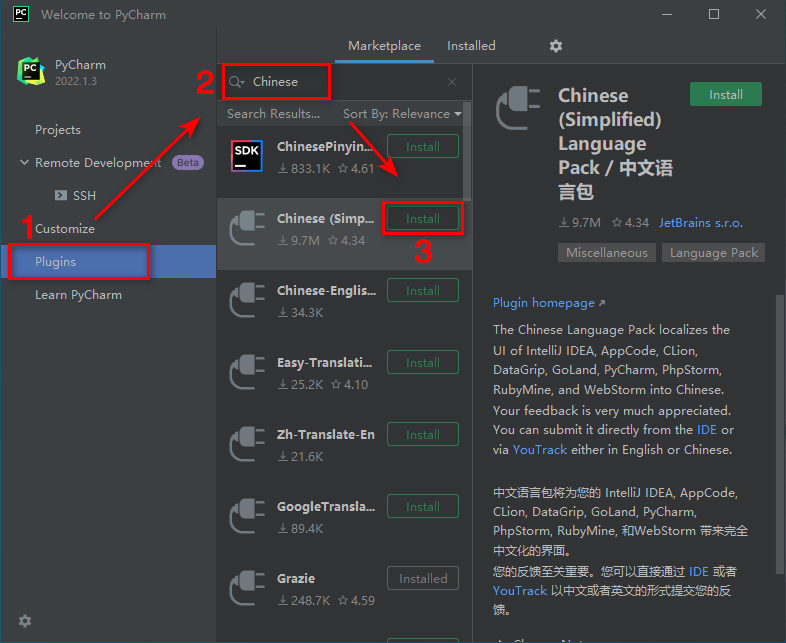Open plugin settings gear next to Installed

[555, 46]
